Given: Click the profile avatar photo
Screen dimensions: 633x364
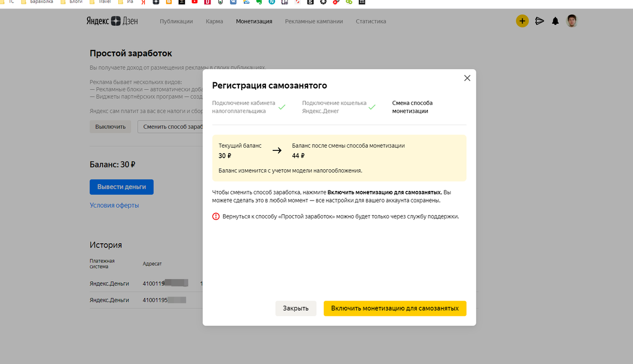Looking at the screenshot, I should [572, 21].
